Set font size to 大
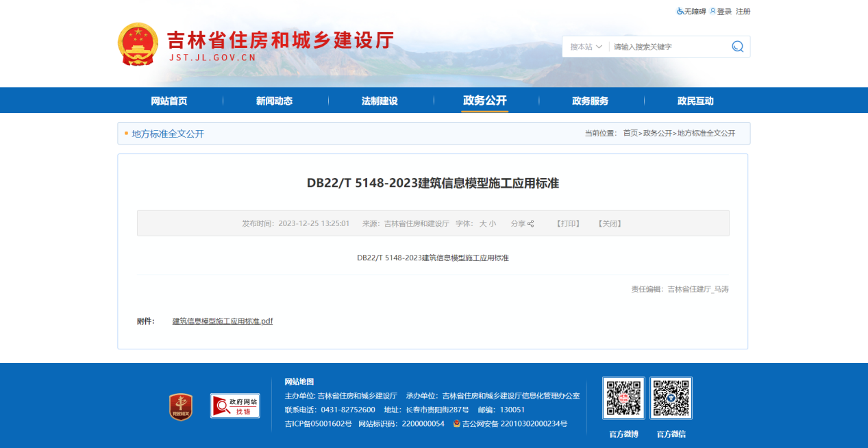Screen dimensions: 868x448 pyautogui.click(x=483, y=224)
